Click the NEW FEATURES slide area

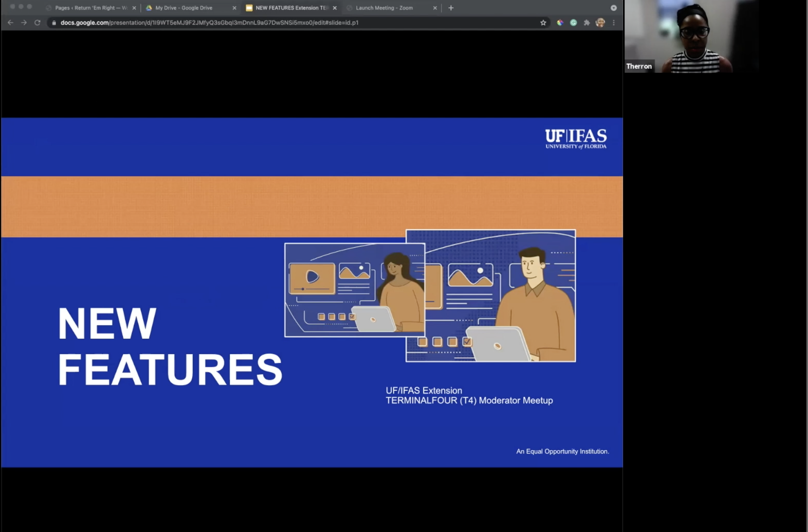point(170,346)
